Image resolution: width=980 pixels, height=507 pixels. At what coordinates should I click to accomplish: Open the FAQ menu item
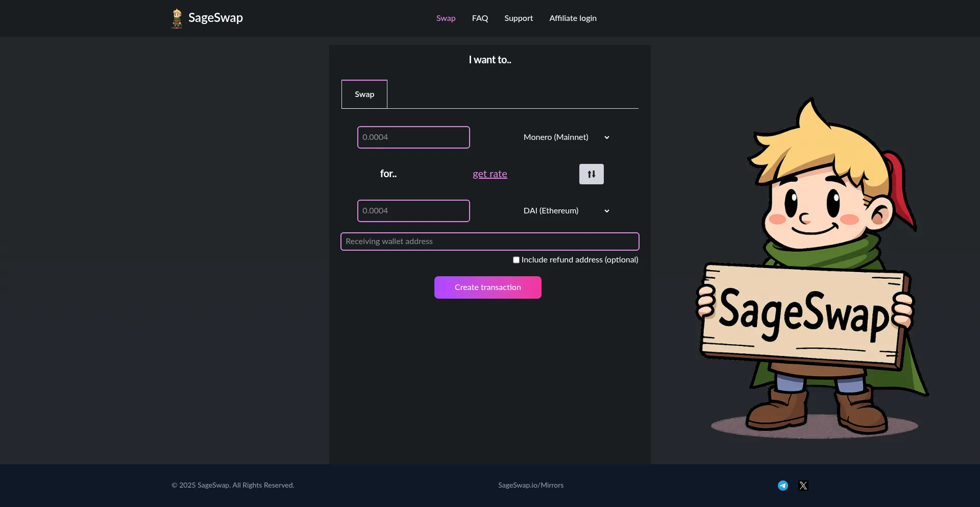[479, 18]
